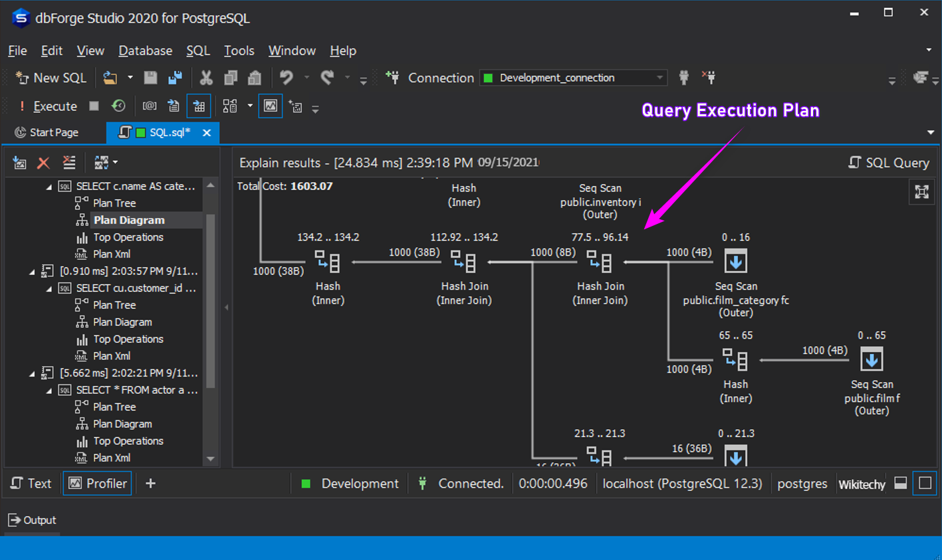Open the Connection dropdown Development_connection
942x560 pixels.
572,78
